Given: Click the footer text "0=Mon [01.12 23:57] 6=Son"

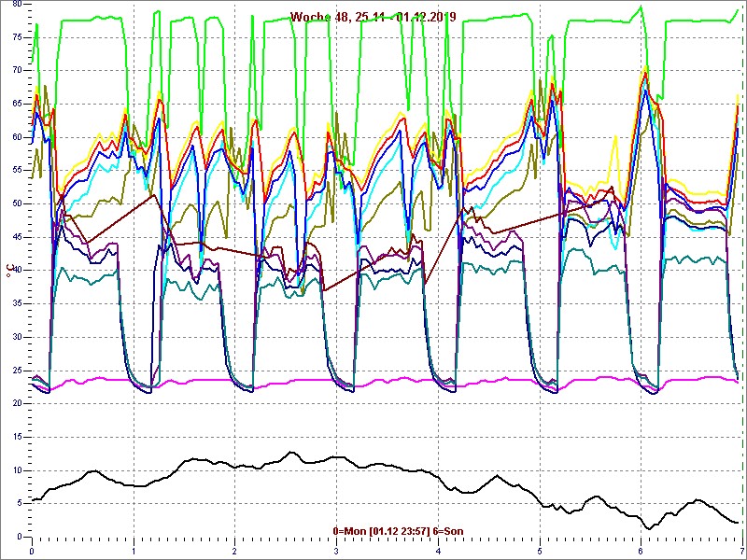Looking at the screenshot, I should (x=399, y=531).
